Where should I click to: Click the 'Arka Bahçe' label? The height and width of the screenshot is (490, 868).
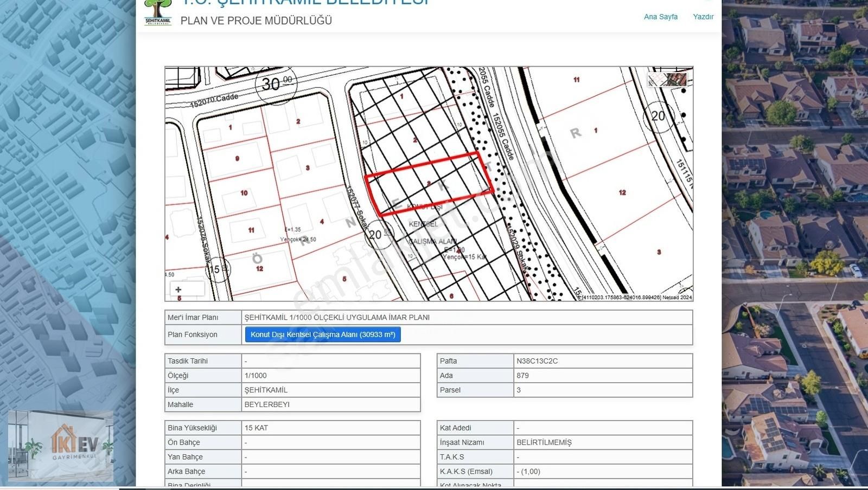coord(186,472)
